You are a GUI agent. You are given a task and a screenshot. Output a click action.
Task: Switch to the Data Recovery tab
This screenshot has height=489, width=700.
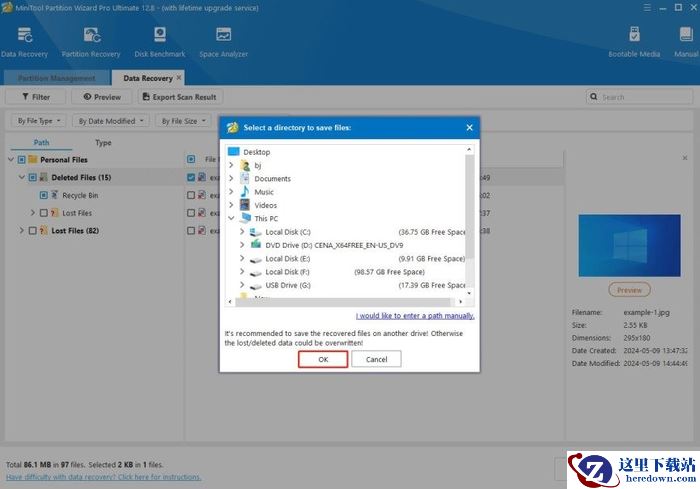pyautogui.click(x=148, y=78)
